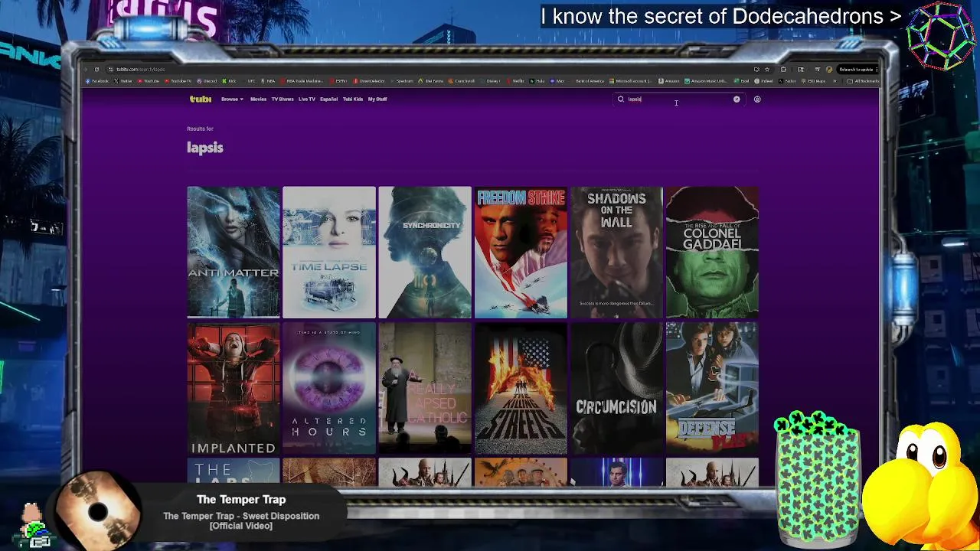Open the Freedom Strike movie poster

[x=521, y=252]
